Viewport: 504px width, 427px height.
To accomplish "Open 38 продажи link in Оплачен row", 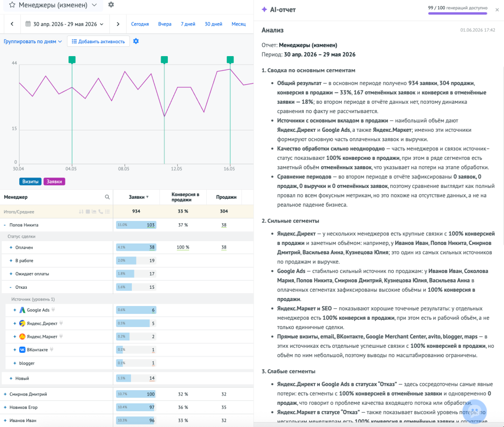I will [x=224, y=247].
